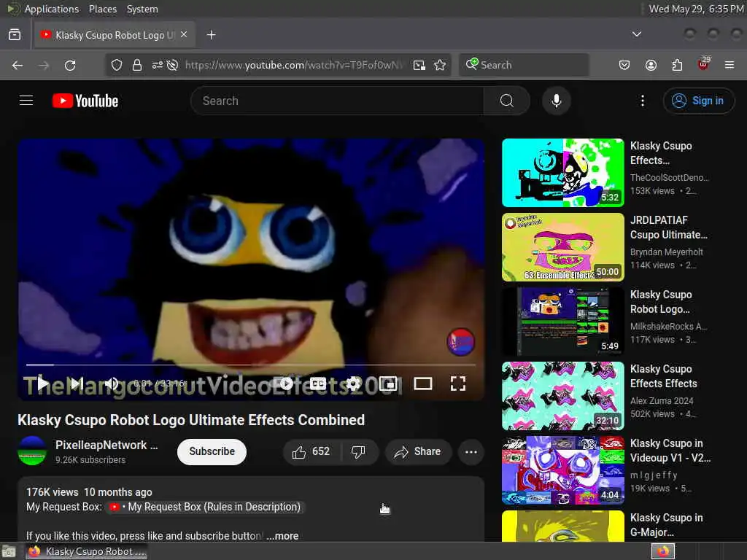Viewport: 747px width, 560px height.
Task: Skip to the next video
Action: [x=77, y=383]
